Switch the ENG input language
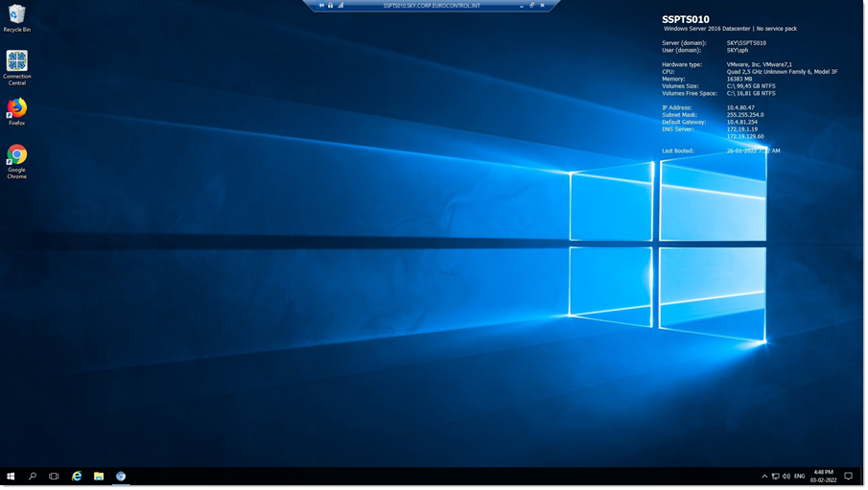 coord(799,476)
